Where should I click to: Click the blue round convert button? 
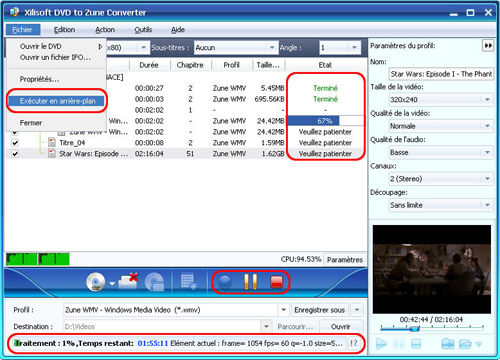click(x=224, y=282)
